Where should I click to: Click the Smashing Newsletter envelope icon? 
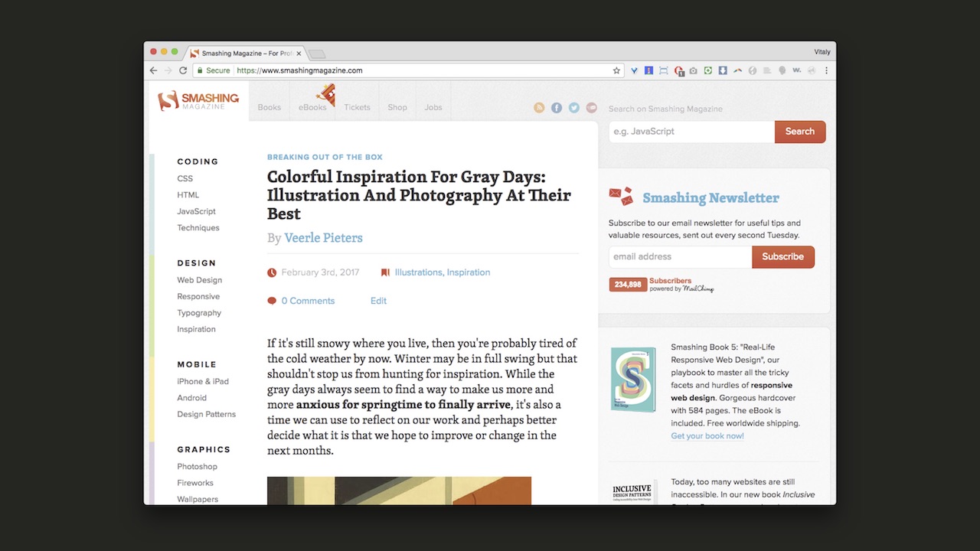tap(621, 197)
